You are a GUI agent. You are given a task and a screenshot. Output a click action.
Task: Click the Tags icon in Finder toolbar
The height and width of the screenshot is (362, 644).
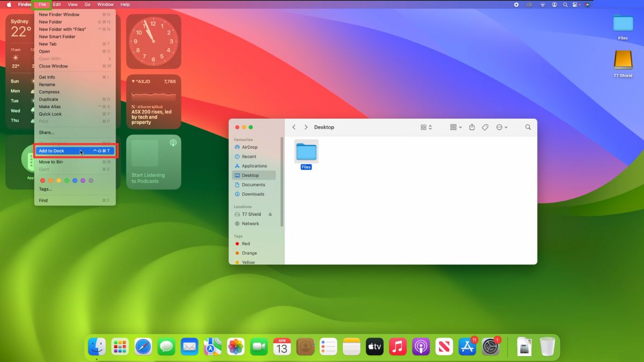(x=485, y=127)
